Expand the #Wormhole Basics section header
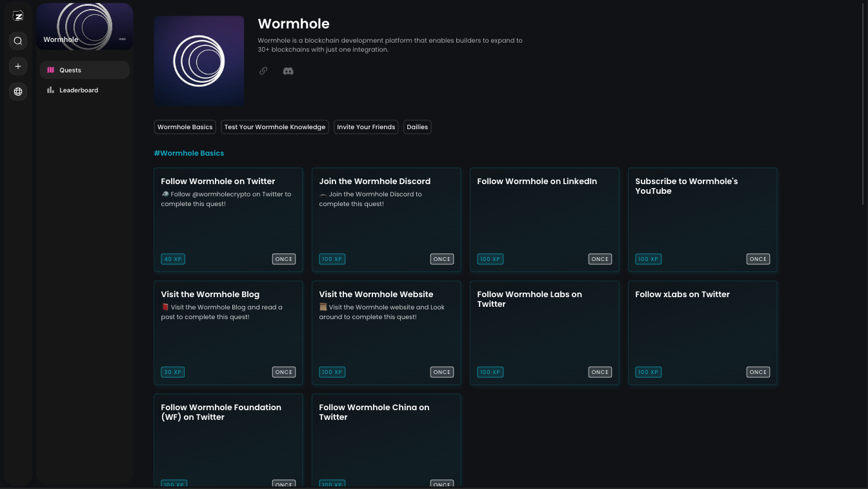The width and height of the screenshot is (868, 489). point(188,152)
